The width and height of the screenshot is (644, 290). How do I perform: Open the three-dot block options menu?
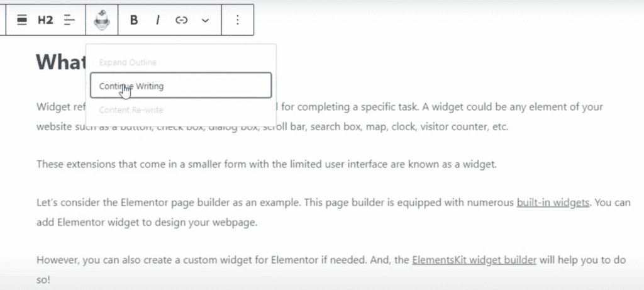(237, 20)
